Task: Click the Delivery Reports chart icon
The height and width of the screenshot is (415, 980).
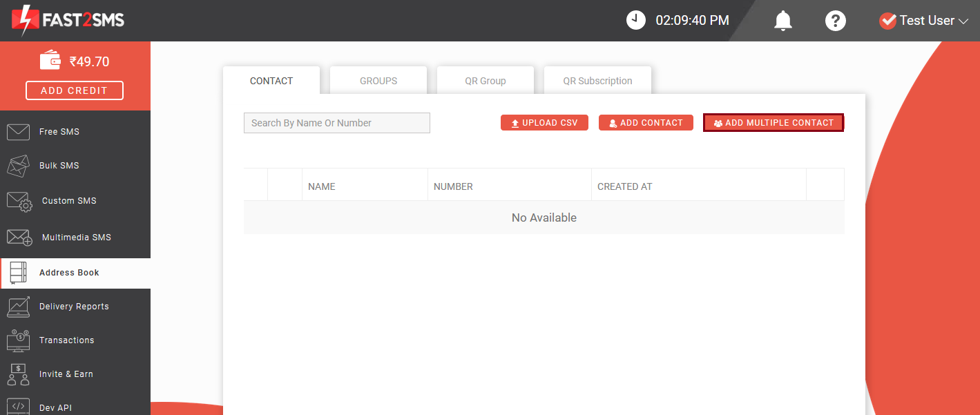Action: tap(18, 307)
